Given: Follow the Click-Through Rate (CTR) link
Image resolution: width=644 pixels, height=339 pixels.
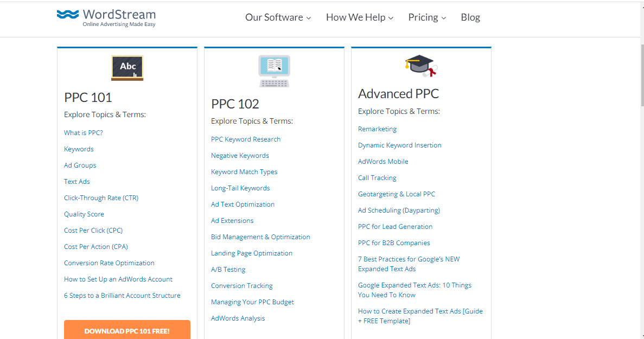Looking at the screenshot, I should pos(101,198).
